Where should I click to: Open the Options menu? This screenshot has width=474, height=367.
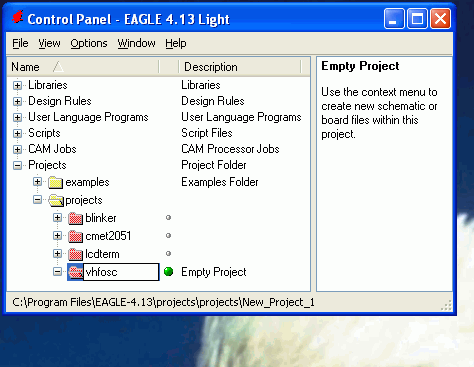point(89,43)
